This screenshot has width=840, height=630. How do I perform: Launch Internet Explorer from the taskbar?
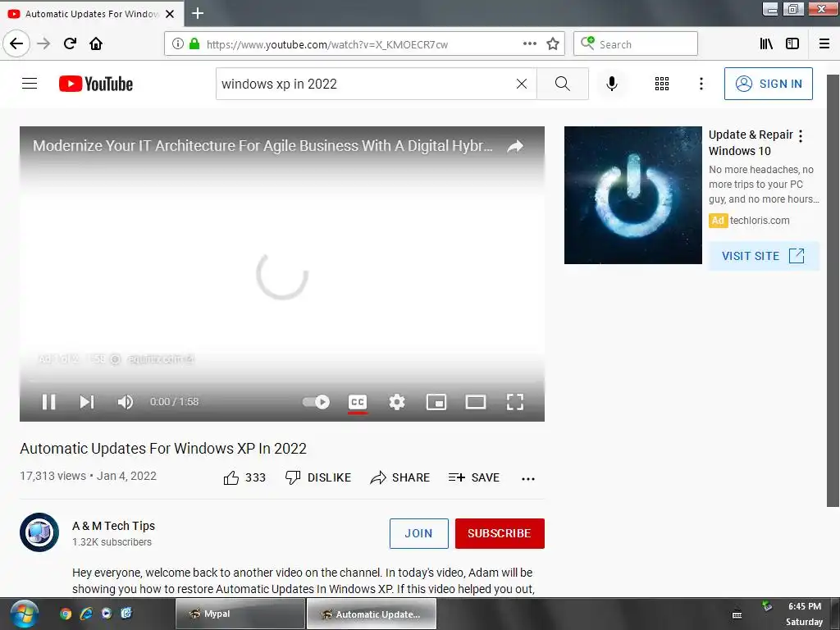(x=85, y=614)
